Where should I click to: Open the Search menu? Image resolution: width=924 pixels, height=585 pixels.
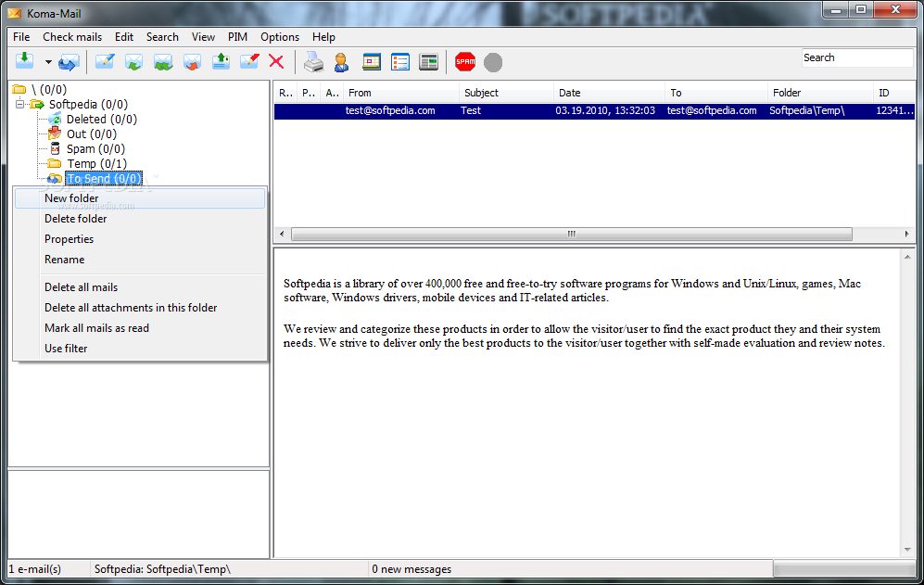pyautogui.click(x=162, y=36)
